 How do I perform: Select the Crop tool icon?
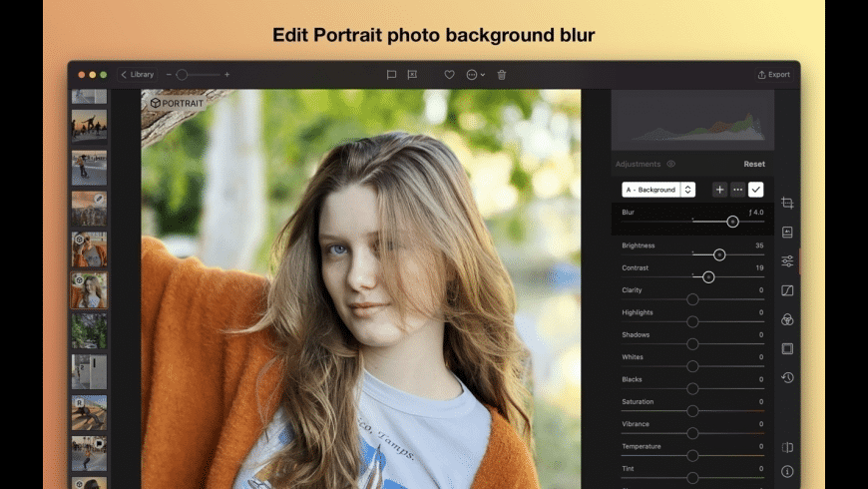click(787, 204)
